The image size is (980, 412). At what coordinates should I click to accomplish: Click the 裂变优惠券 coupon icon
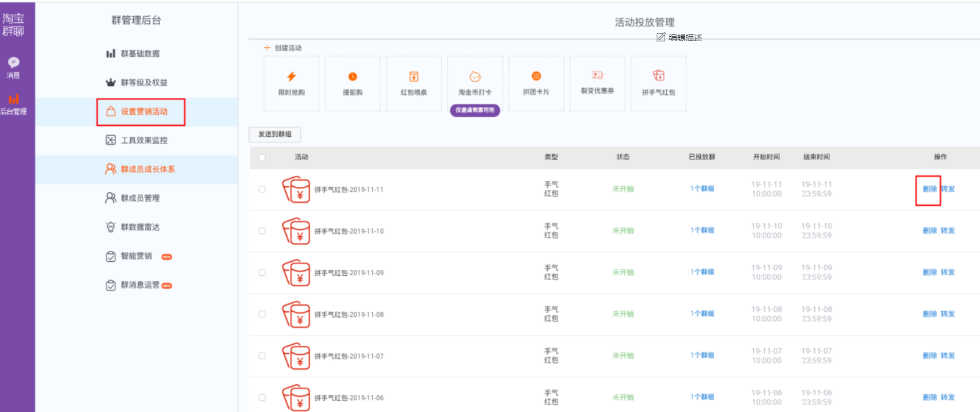tap(597, 75)
